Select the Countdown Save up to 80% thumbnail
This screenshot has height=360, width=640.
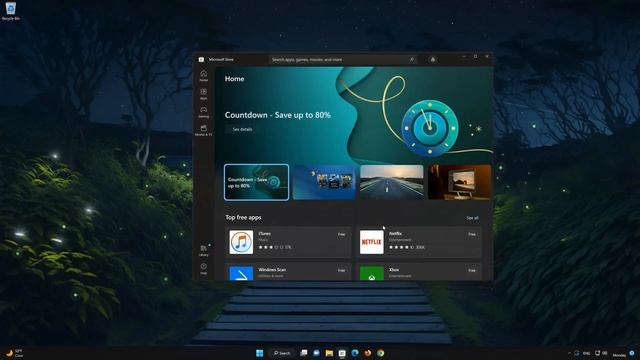point(256,182)
